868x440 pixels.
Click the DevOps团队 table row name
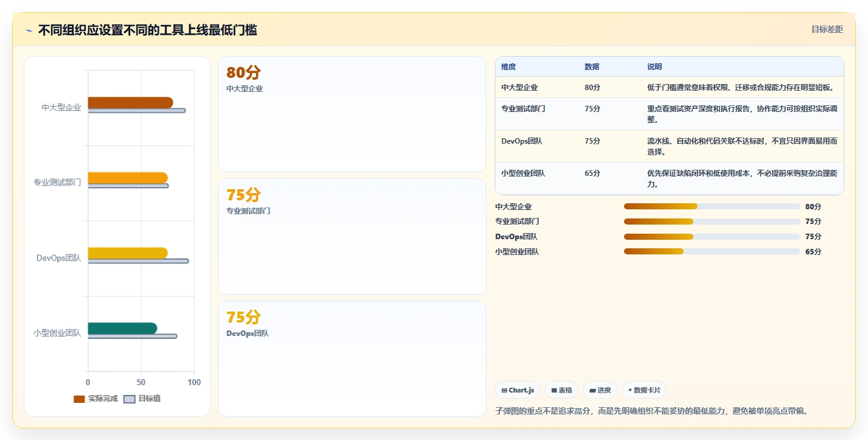point(522,141)
